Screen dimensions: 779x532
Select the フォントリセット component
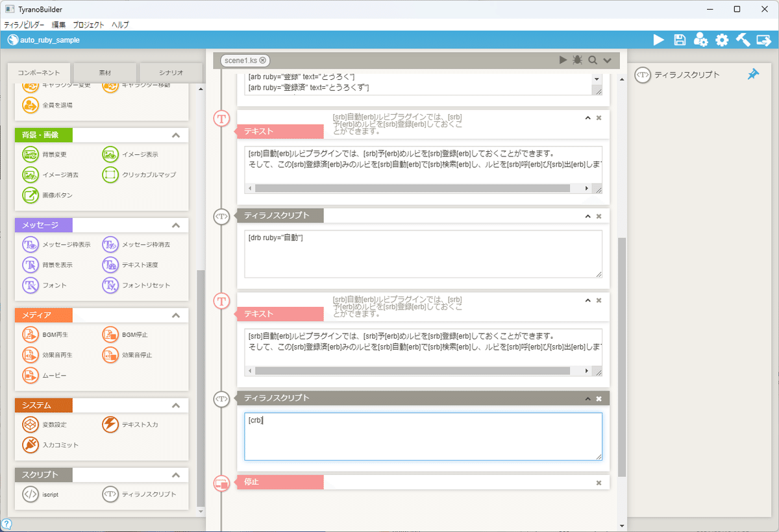pos(136,285)
